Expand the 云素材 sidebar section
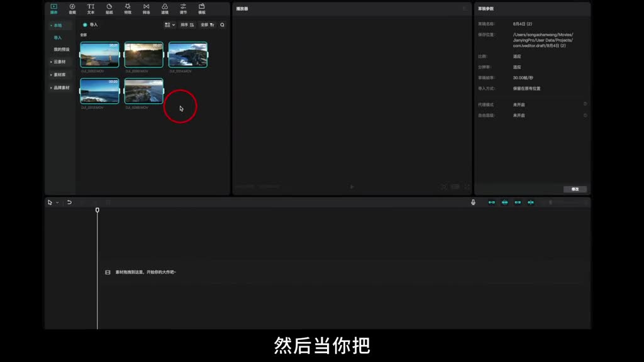Image resolution: width=644 pixels, height=362 pixels. coord(58,62)
